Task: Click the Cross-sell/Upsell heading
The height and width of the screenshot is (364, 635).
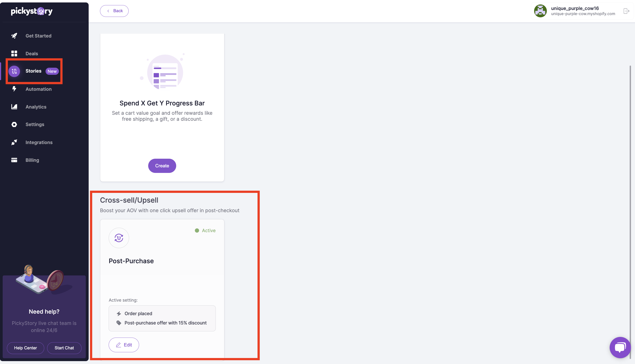Action: coord(129,200)
